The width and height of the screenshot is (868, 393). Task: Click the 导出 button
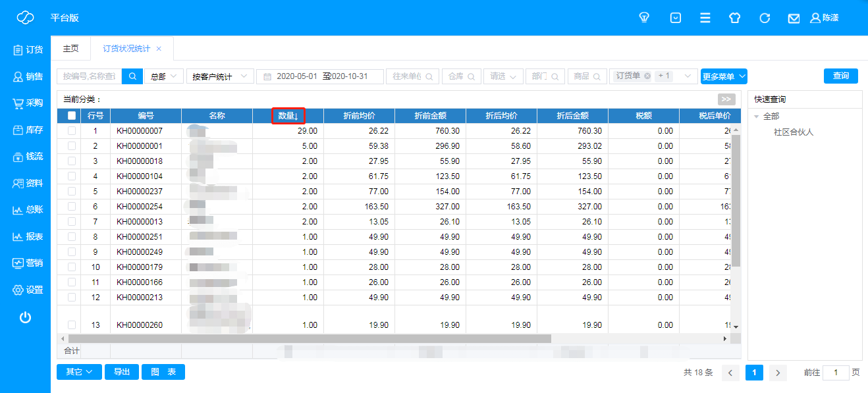pyautogui.click(x=122, y=372)
